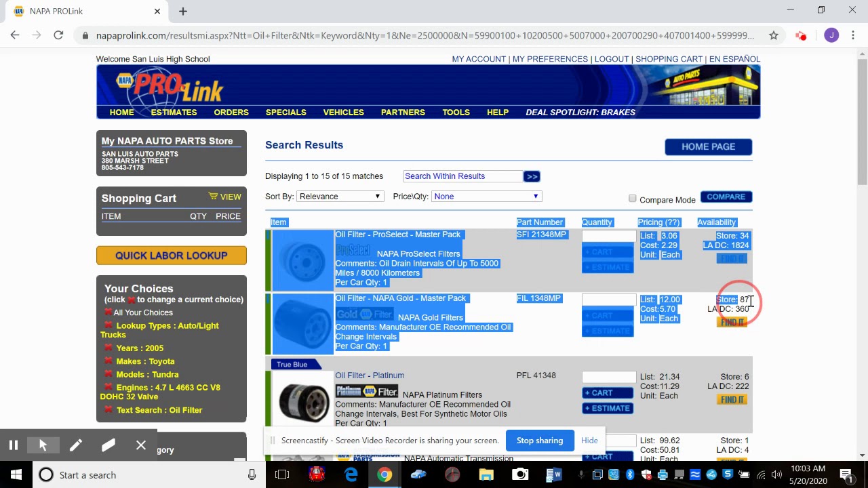Image resolution: width=868 pixels, height=488 pixels.
Task: Open a new browser tab
Action: (183, 11)
